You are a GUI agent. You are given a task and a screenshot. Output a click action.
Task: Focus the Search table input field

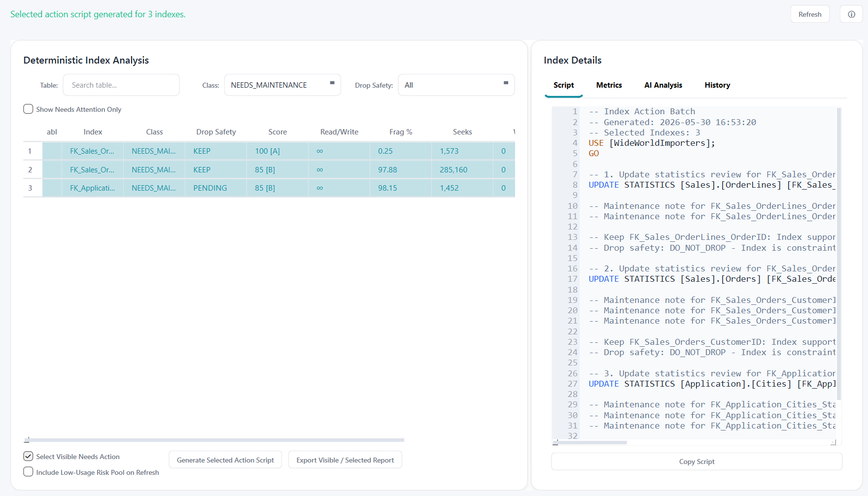coord(121,85)
